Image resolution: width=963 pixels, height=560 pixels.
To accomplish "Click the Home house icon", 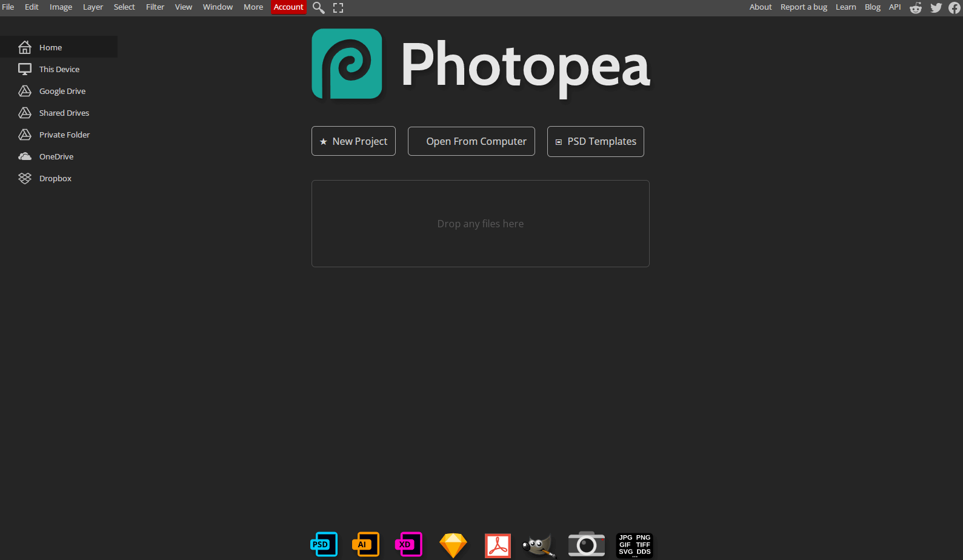I will tap(25, 47).
